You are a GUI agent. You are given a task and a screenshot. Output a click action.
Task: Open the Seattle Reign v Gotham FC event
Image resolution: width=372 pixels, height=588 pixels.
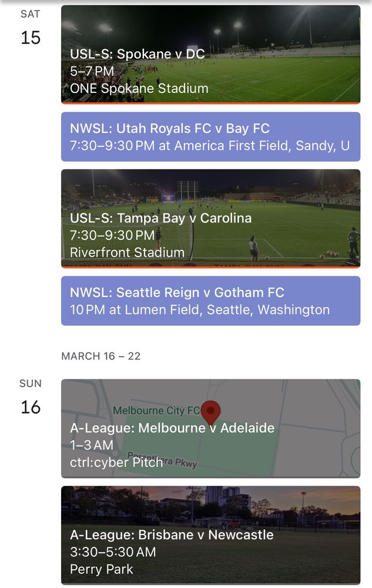176,292
